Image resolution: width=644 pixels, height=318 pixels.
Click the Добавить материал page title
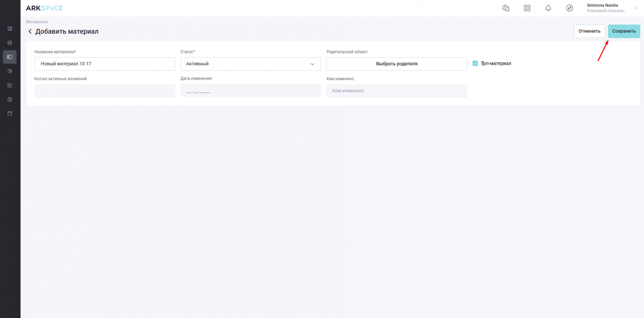pyautogui.click(x=67, y=31)
